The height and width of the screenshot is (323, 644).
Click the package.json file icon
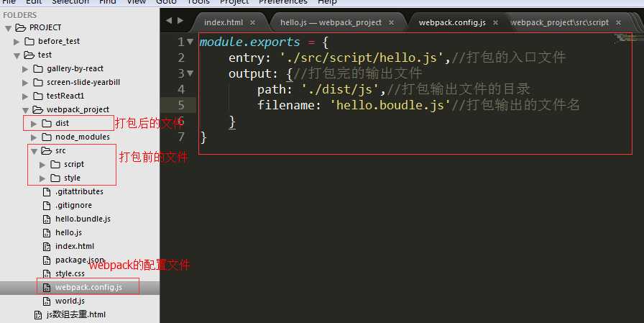(x=47, y=260)
